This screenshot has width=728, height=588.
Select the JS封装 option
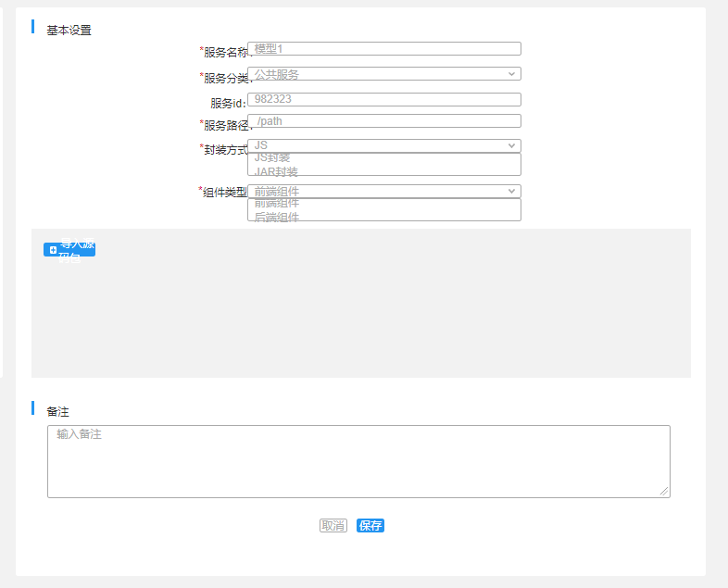[272, 157]
